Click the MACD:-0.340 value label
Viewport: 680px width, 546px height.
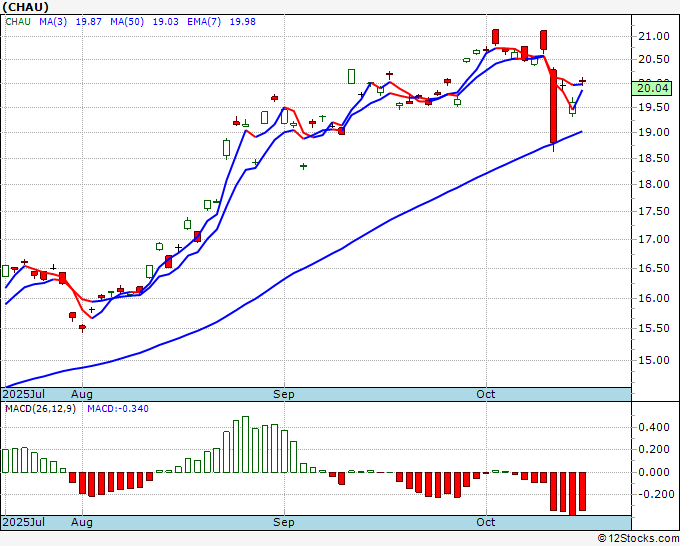118,409
